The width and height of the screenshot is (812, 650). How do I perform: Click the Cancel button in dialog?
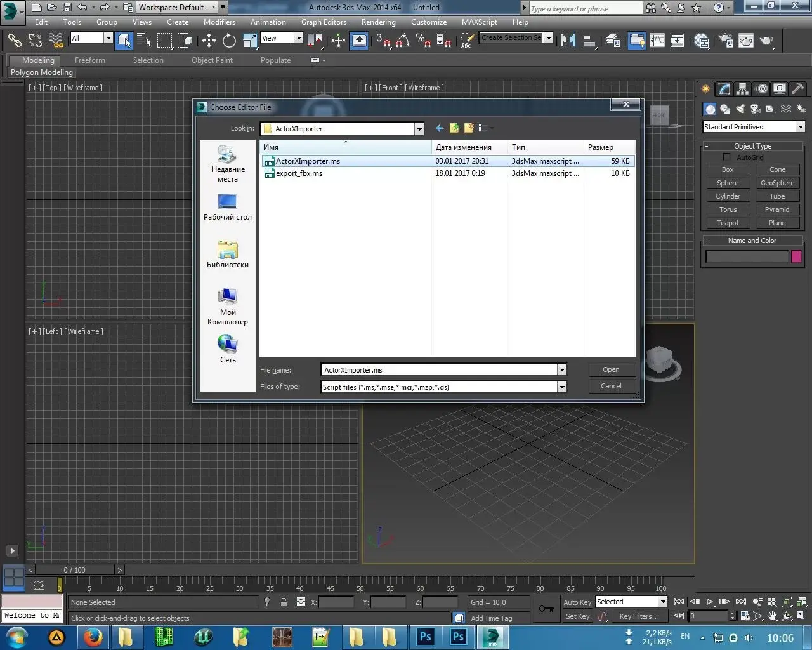click(612, 386)
